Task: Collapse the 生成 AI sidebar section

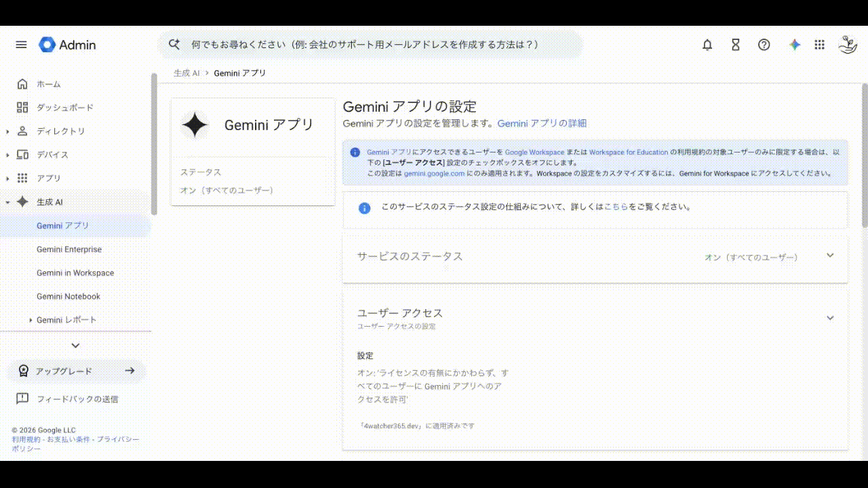Action: point(7,202)
